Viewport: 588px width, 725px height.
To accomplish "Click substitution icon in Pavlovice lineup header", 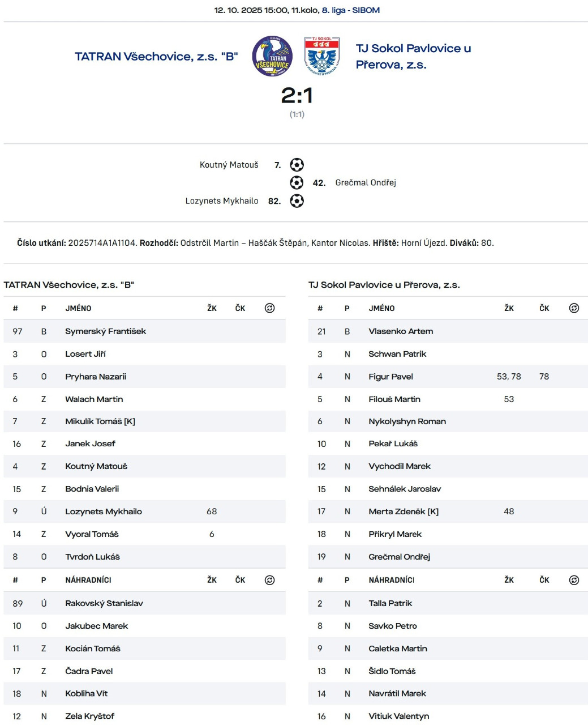I will (574, 308).
